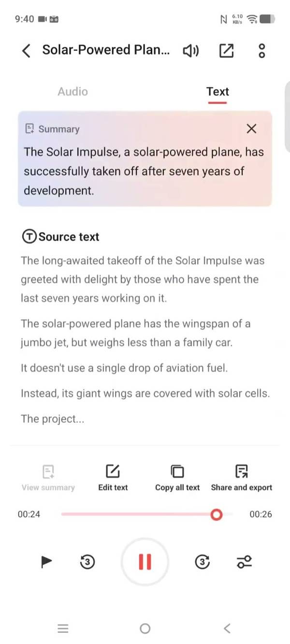Select the Text tab
290x644 pixels.
point(217,91)
